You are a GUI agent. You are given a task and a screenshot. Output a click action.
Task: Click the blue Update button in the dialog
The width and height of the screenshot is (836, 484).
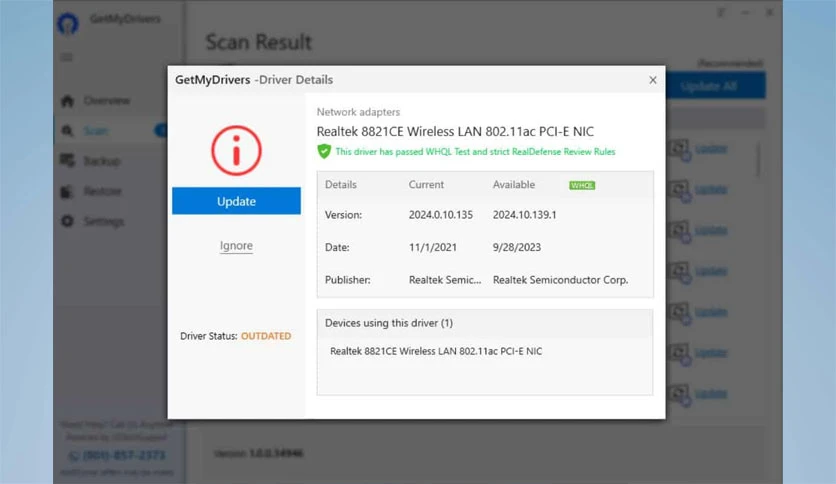236,201
